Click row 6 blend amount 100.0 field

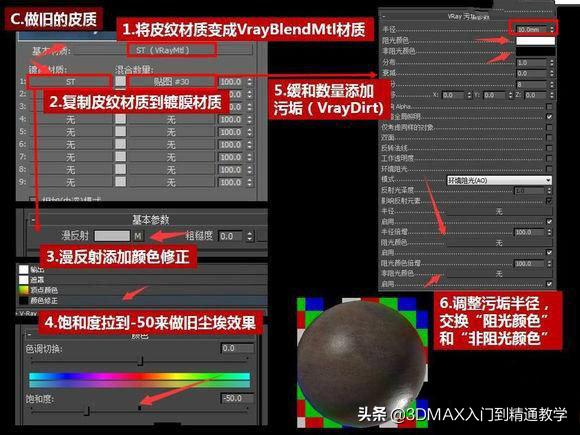coord(231,145)
